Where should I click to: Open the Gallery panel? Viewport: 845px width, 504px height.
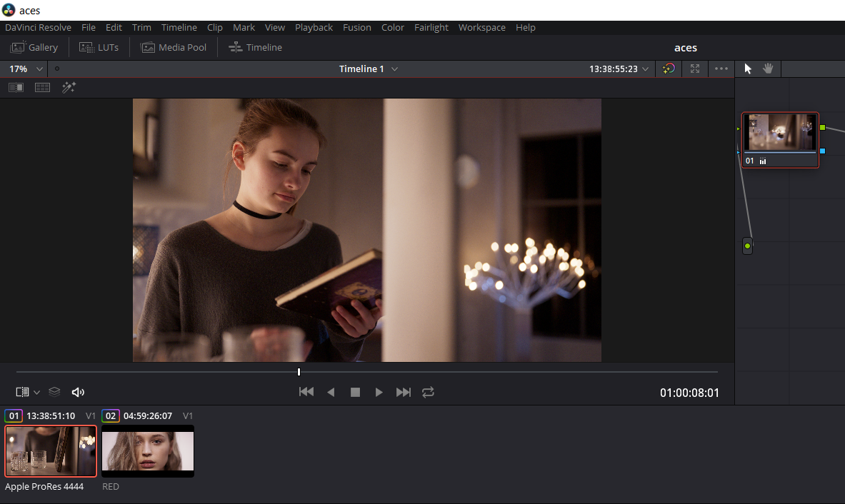[34, 47]
